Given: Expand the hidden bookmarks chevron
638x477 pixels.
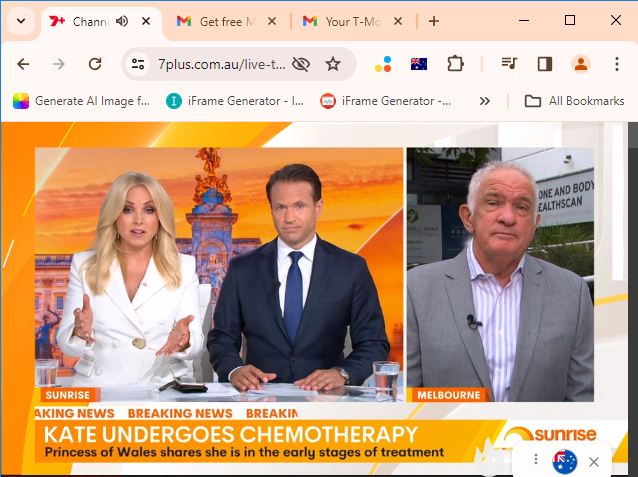Looking at the screenshot, I should coord(484,101).
